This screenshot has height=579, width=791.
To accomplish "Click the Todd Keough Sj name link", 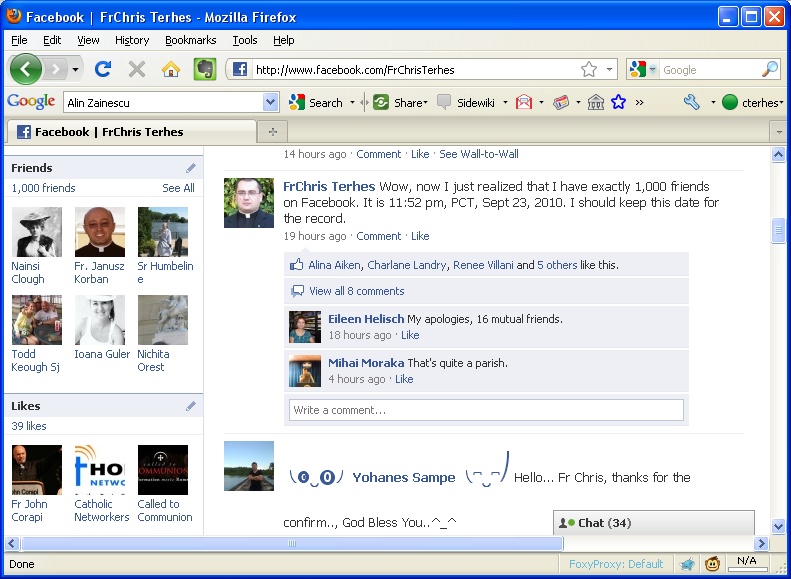I will (x=35, y=361).
